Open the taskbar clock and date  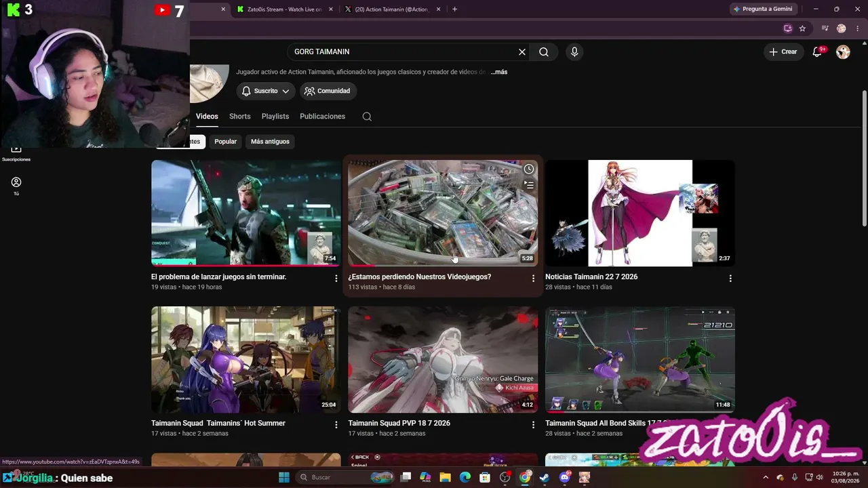tap(846, 477)
